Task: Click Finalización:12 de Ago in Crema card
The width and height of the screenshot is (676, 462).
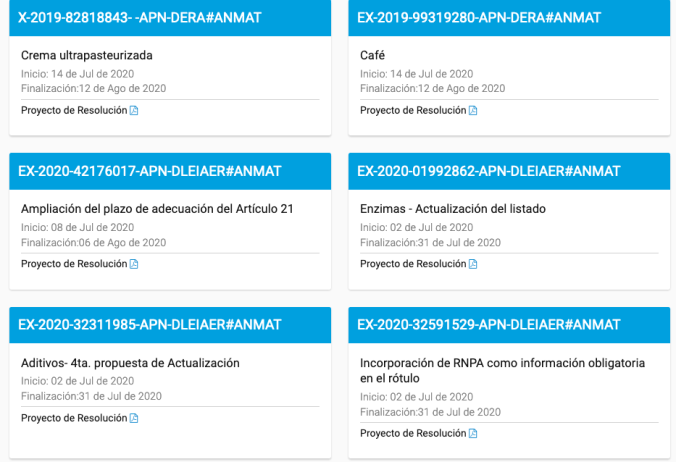Action: (x=94, y=89)
